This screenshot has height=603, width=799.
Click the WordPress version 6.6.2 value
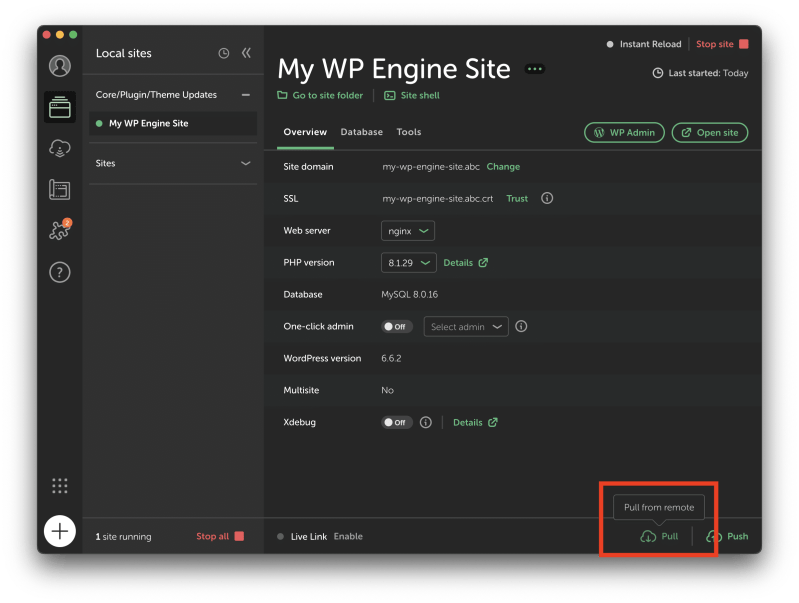391,358
